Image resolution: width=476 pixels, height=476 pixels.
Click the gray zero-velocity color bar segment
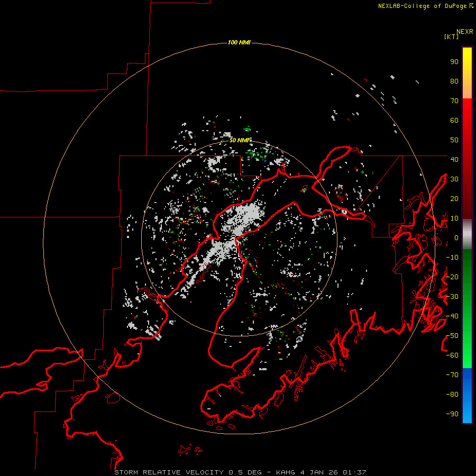[467, 234]
